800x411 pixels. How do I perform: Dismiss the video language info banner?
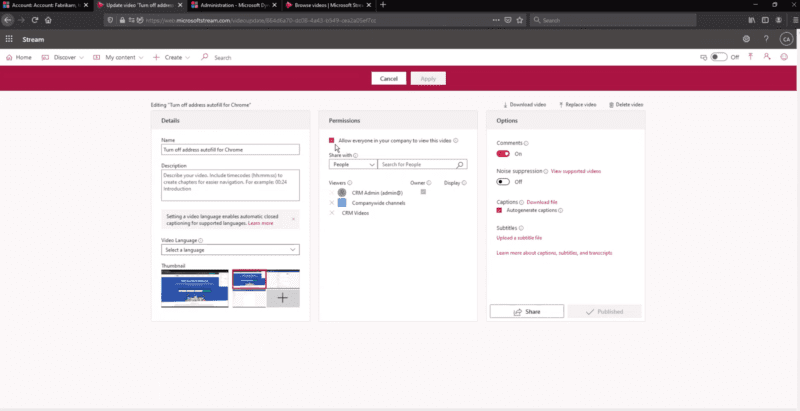293,218
